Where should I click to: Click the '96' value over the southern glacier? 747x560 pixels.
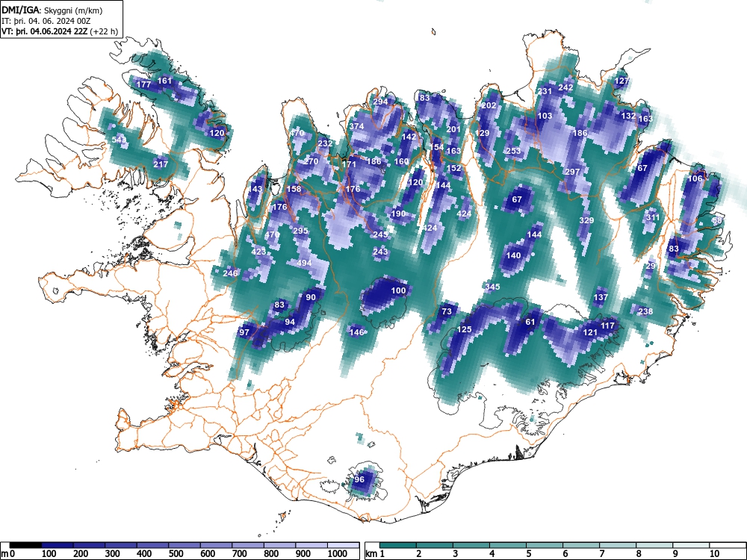(359, 479)
